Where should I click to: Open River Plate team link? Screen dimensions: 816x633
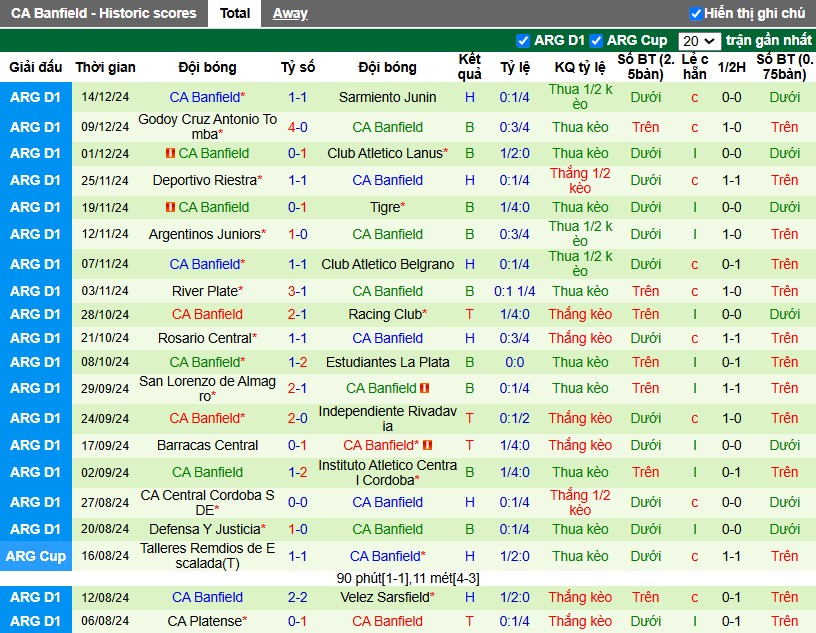click(205, 292)
